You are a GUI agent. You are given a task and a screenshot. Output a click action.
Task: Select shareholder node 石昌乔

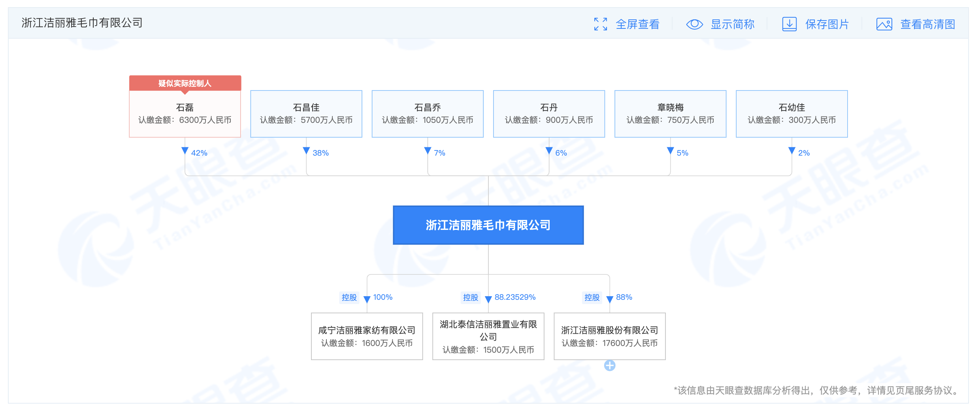coord(428,114)
